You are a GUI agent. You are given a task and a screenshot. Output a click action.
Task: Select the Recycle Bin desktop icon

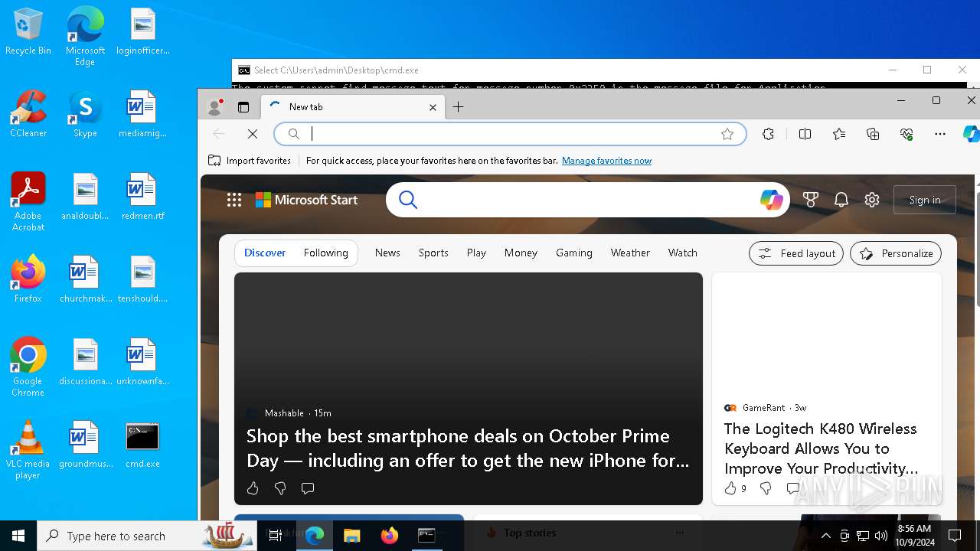point(28,32)
